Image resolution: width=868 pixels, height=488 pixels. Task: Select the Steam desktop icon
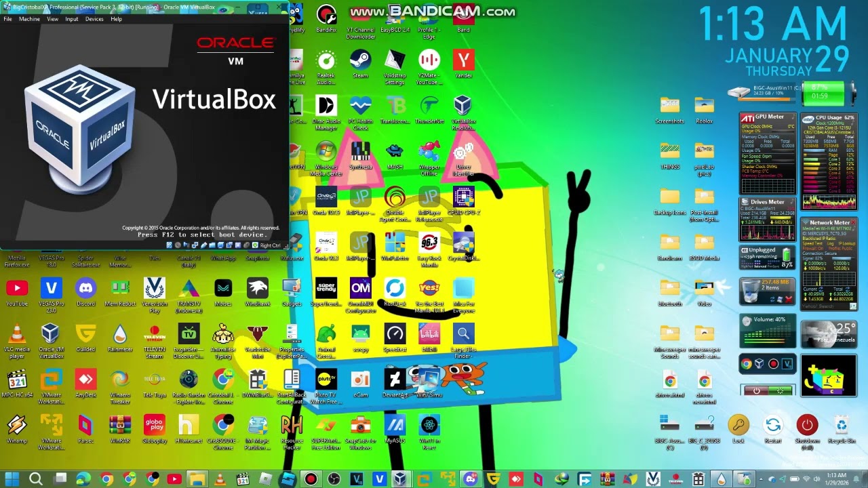[360, 64]
